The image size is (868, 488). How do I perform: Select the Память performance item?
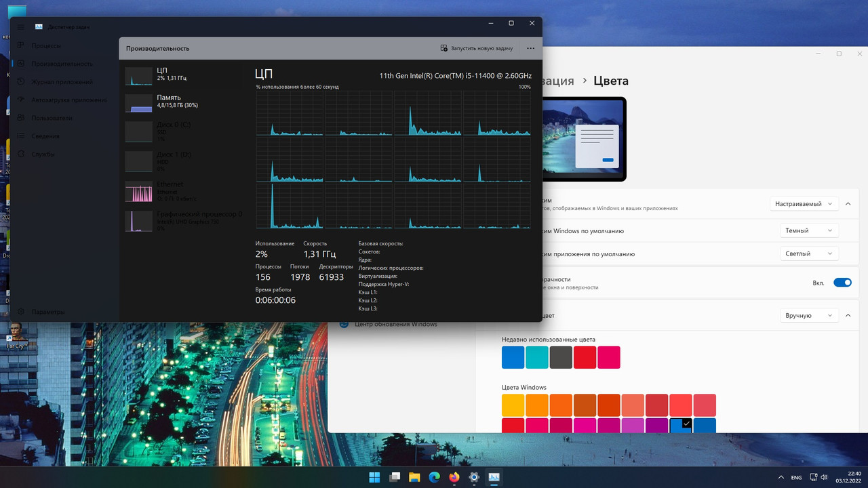182,102
